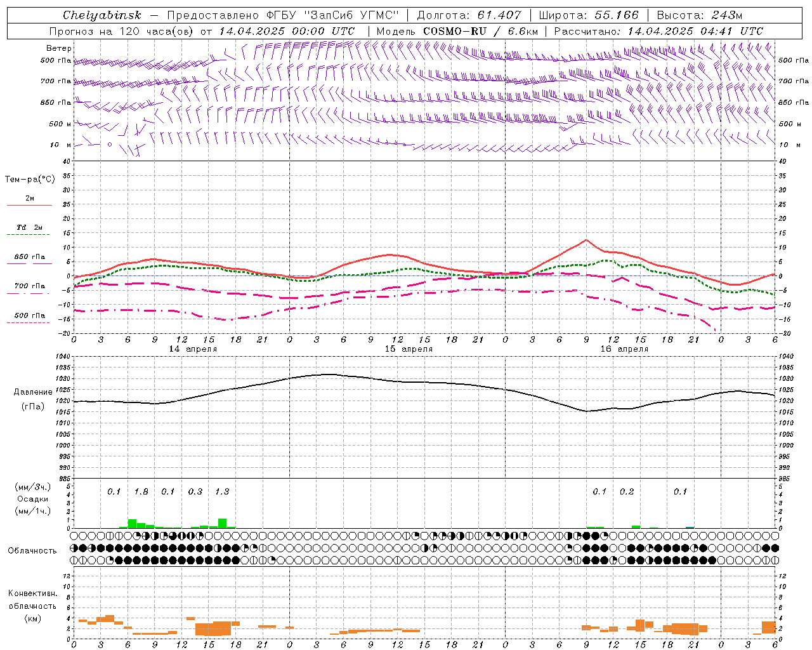812x650 pixels.
Task: Click the (мм/3ч.) units label
Action: (32, 487)
